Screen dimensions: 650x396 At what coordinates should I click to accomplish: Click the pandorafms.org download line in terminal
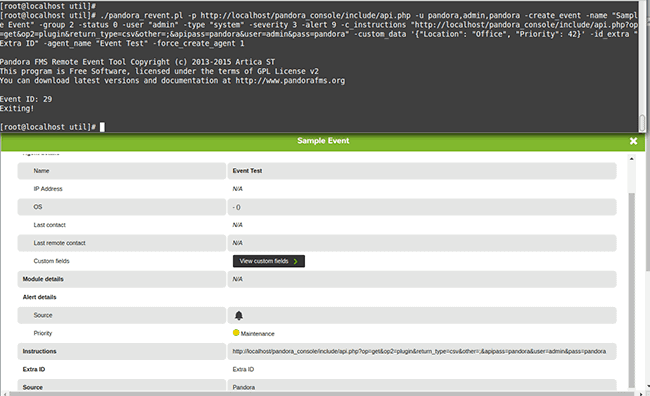[x=172, y=80]
